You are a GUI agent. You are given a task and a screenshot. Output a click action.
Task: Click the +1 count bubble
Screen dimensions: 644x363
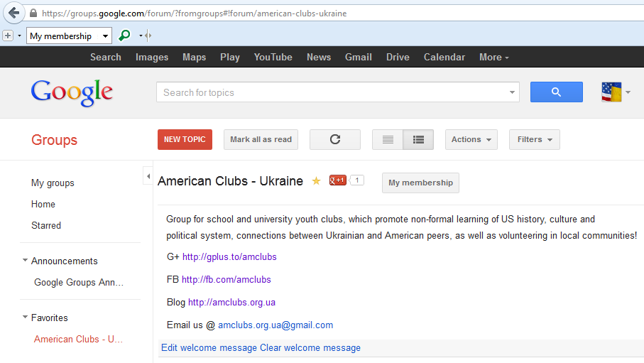pos(357,180)
